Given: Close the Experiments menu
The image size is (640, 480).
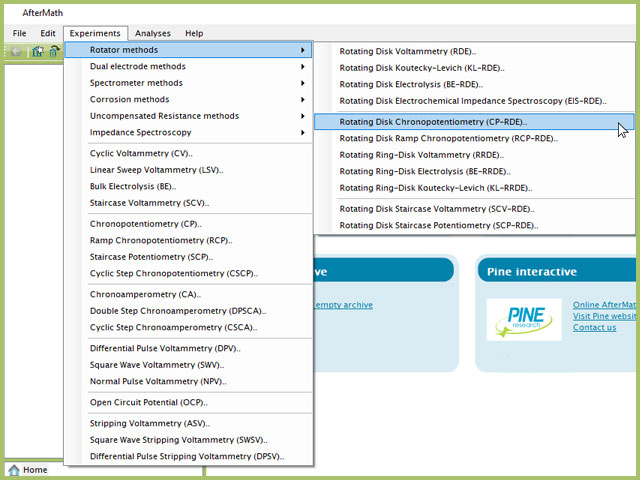Looking at the screenshot, I should click(95, 33).
